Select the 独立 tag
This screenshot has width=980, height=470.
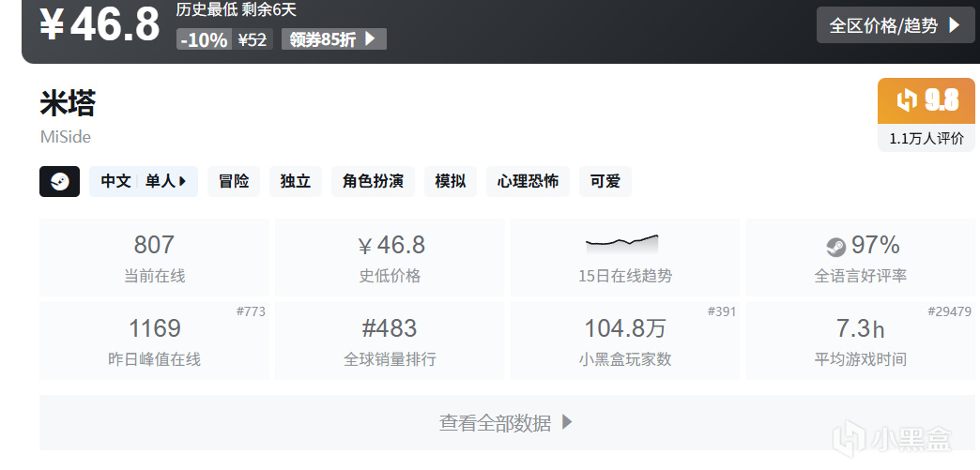coord(296,182)
